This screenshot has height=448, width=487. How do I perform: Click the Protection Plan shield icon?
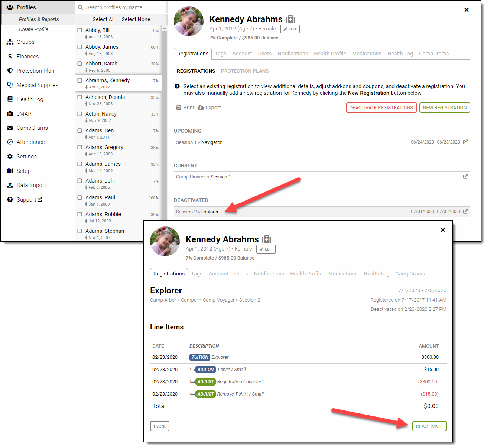[10, 71]
